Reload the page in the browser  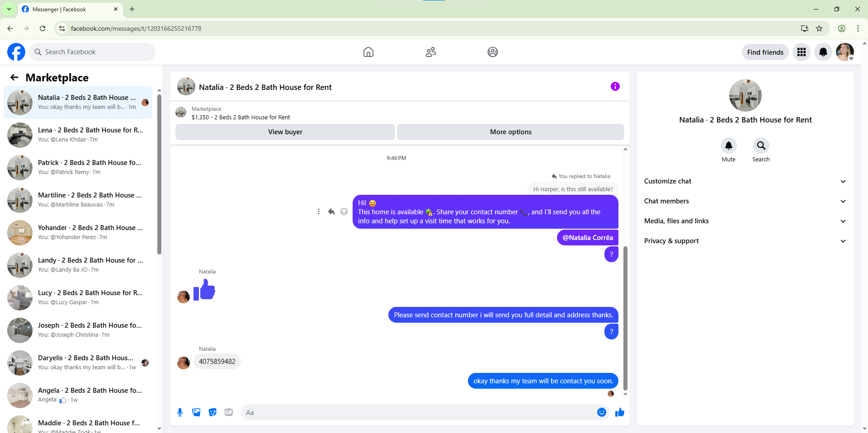(x=42, y=28)
